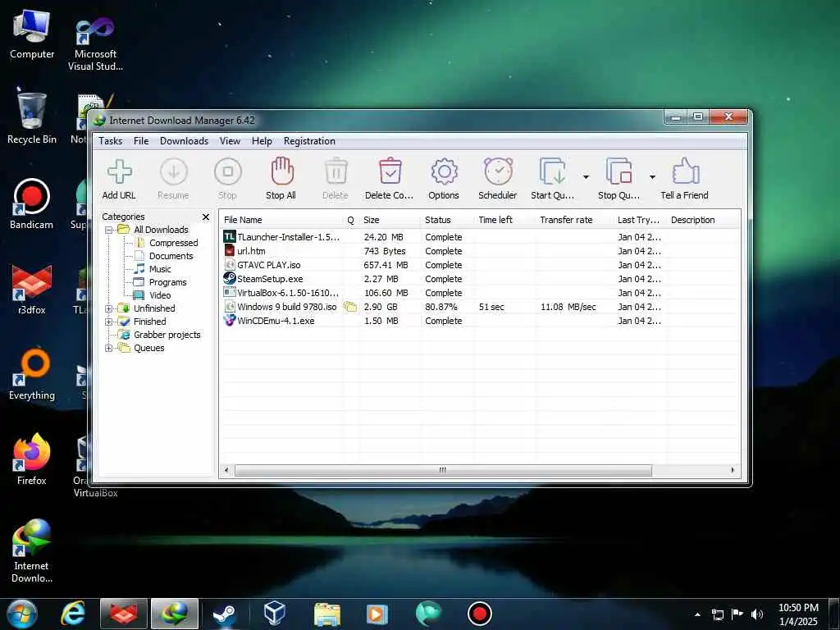Viewport: 840px width, 630px height.
Task: Click the Delete Completed icon
Action: (390, 171)
